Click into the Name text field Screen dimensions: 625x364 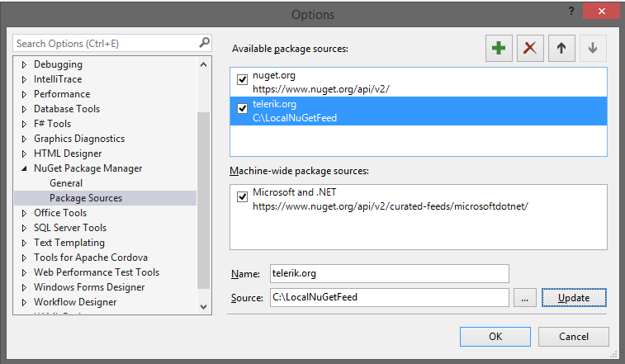388,273
